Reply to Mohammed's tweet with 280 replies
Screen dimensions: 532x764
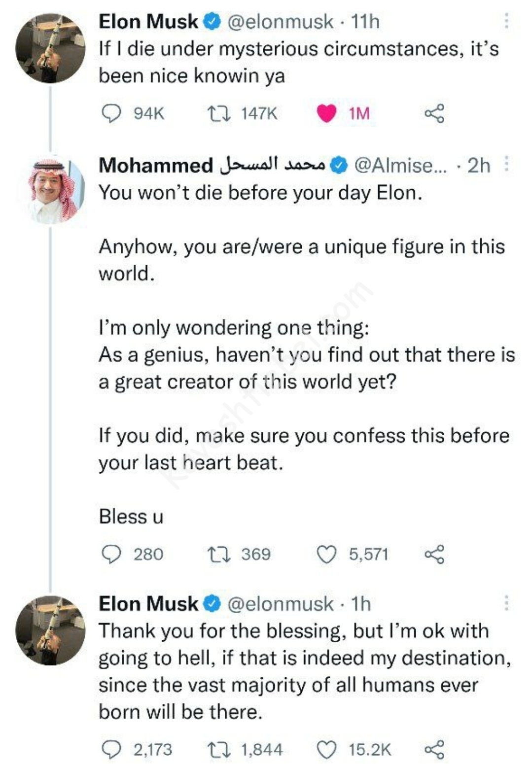click(x=111, y=554)
